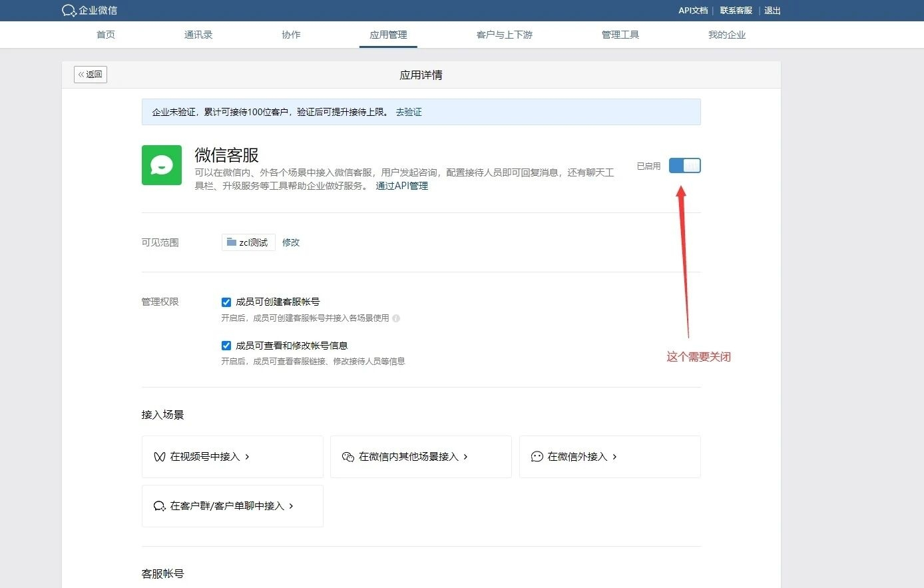Click the icon in the 在客户群/客户单聊中接入 card
This screenshot has width=924, height=588.
point(160,506)
